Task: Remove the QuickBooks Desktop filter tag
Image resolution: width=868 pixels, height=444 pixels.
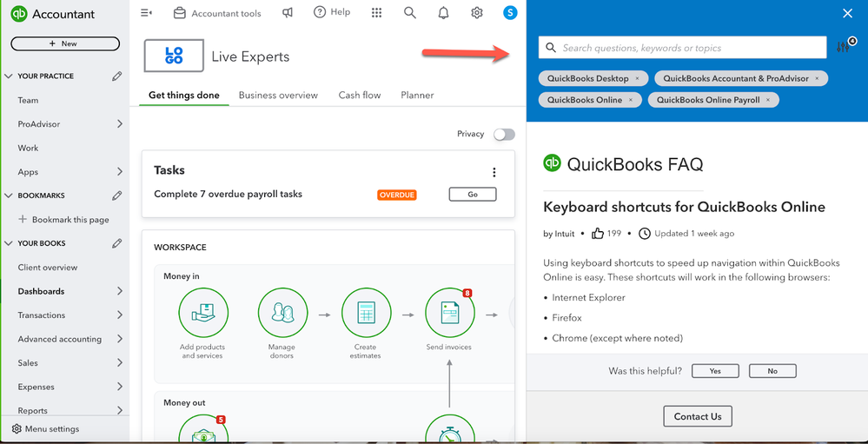Action: pos(637,79)
